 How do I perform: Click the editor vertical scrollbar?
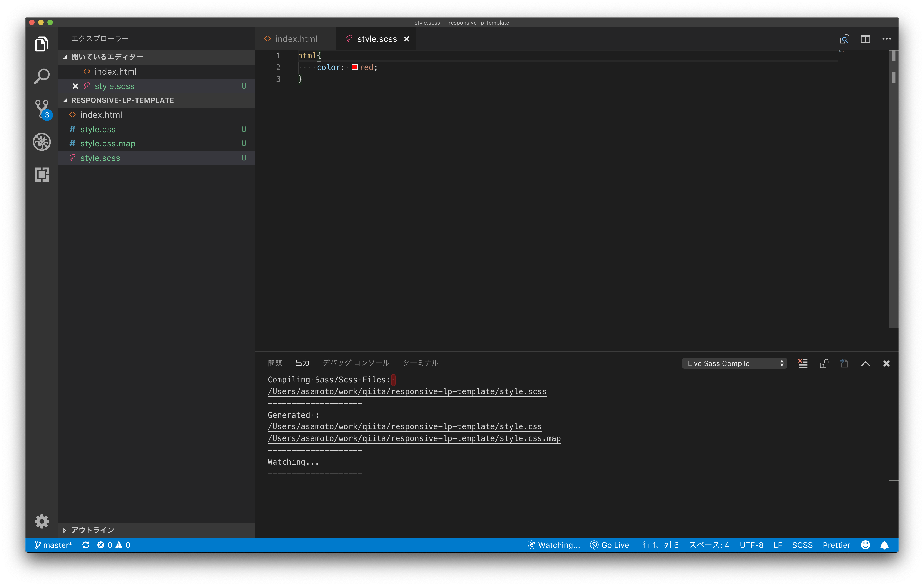coord(894,189)
